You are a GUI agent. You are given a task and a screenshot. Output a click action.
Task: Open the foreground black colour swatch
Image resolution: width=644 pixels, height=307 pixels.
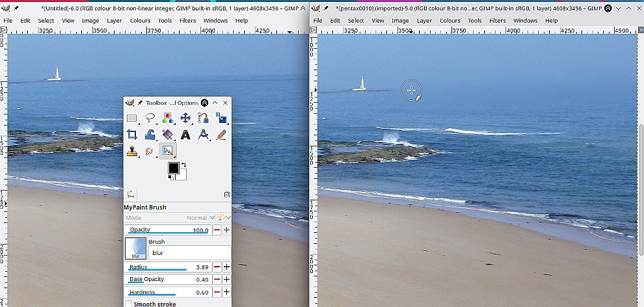[x=173, y=167]
